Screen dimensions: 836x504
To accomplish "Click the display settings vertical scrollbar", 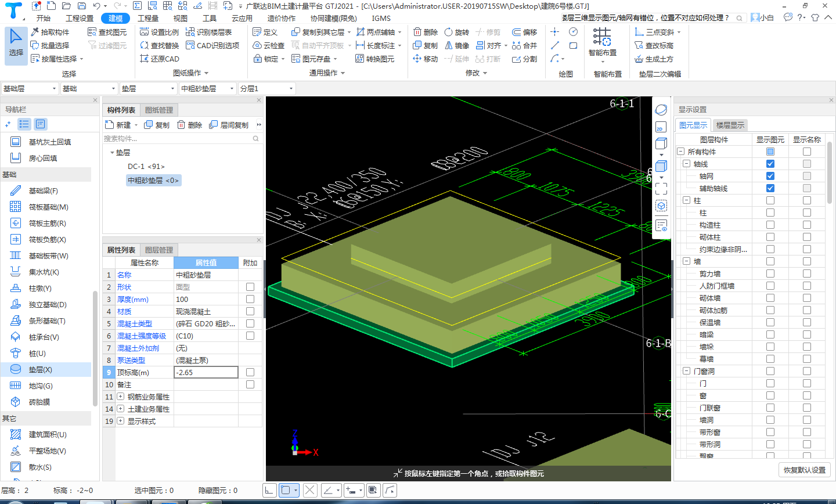I will [830, 172].
